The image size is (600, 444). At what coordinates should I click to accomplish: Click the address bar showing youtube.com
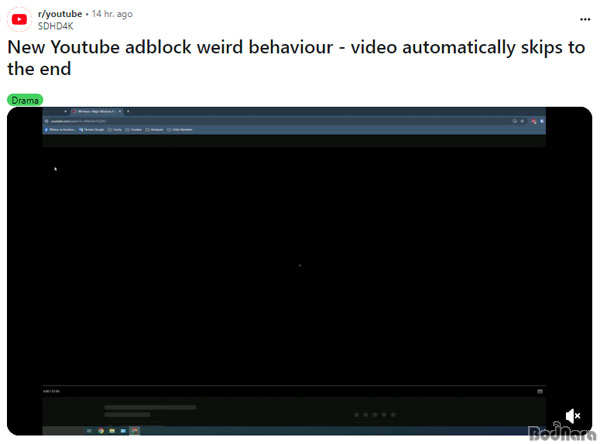[277, 121]
